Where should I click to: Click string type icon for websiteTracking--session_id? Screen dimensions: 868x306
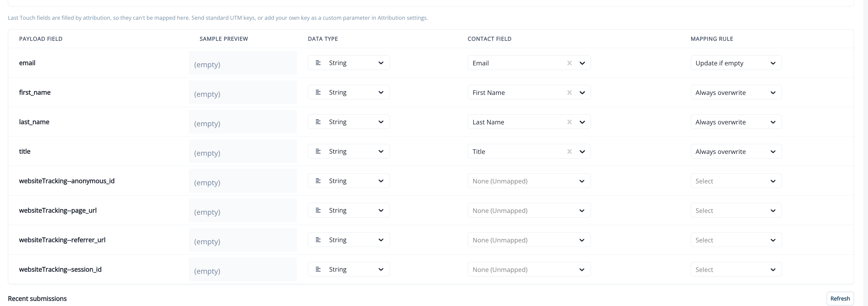coord(318,269)
